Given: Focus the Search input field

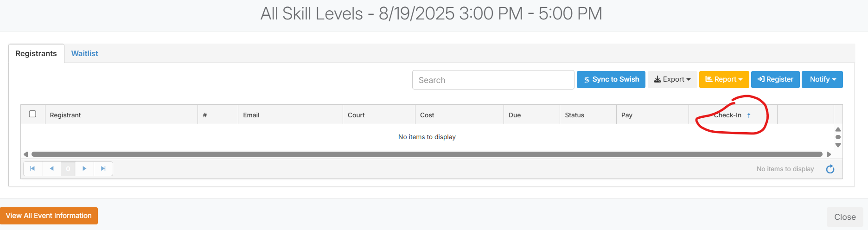Looking at the screenshot, I should [x=493, y=80].
